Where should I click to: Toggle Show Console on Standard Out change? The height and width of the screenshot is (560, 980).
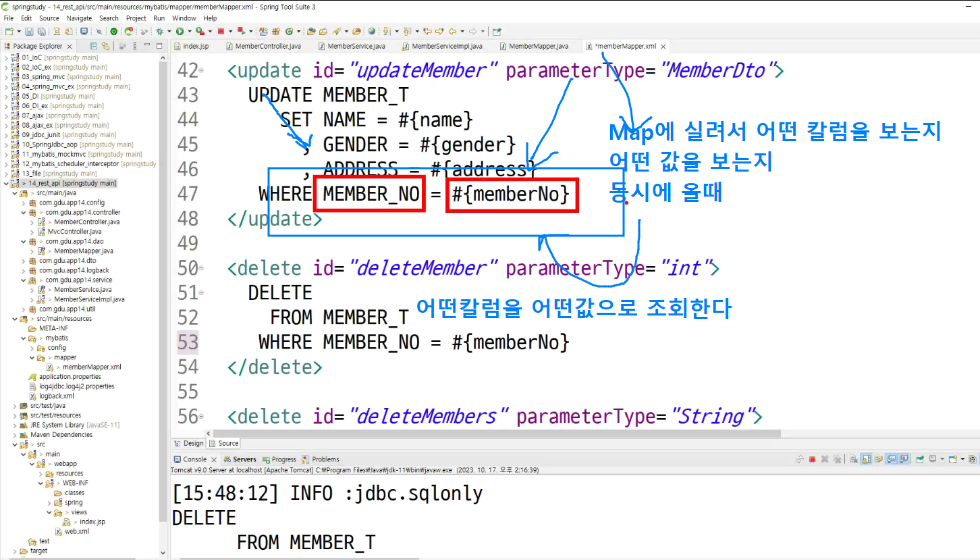pyautogui.click(x=890, y=459)
